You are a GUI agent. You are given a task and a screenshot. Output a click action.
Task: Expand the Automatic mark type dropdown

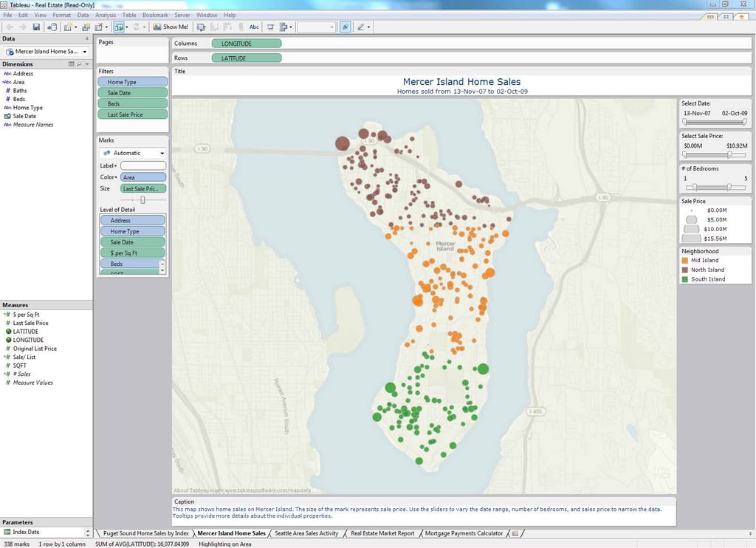162,153
